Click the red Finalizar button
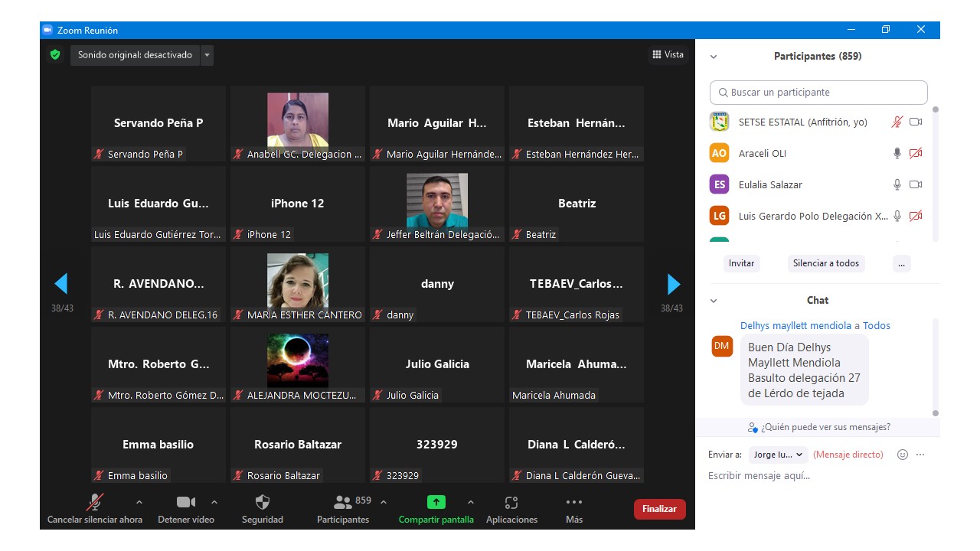 click(x=659, y=509)
